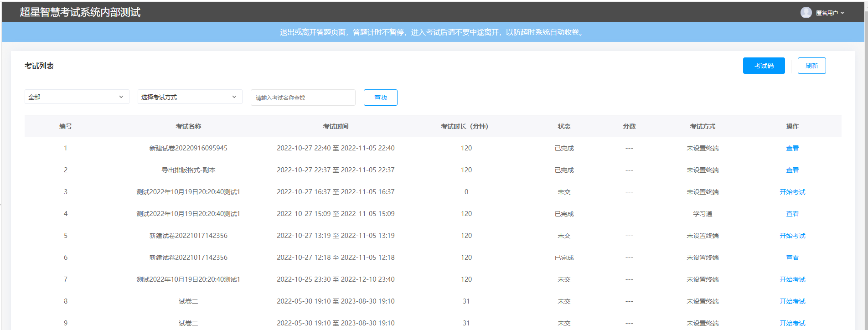Screen dimensions: 868x330
Task: Start exam number 5 with 开始考试
Action: (792, 236)
